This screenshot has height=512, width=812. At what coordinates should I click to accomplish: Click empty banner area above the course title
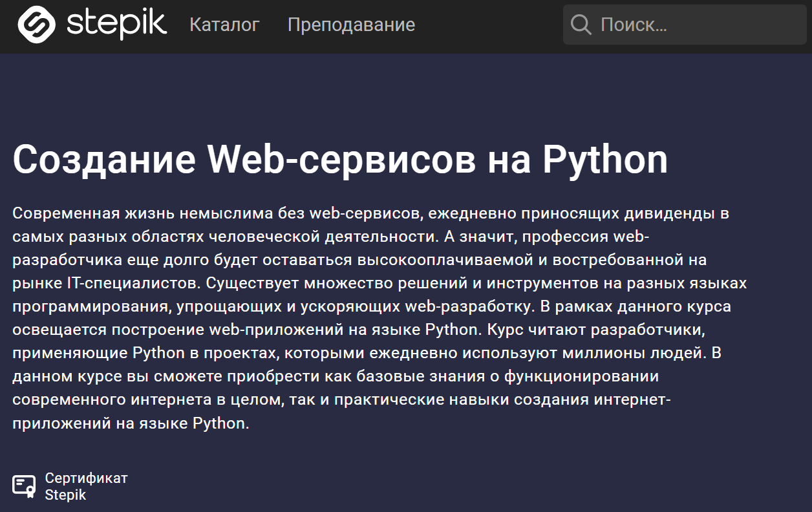click(x=406, y=97)
